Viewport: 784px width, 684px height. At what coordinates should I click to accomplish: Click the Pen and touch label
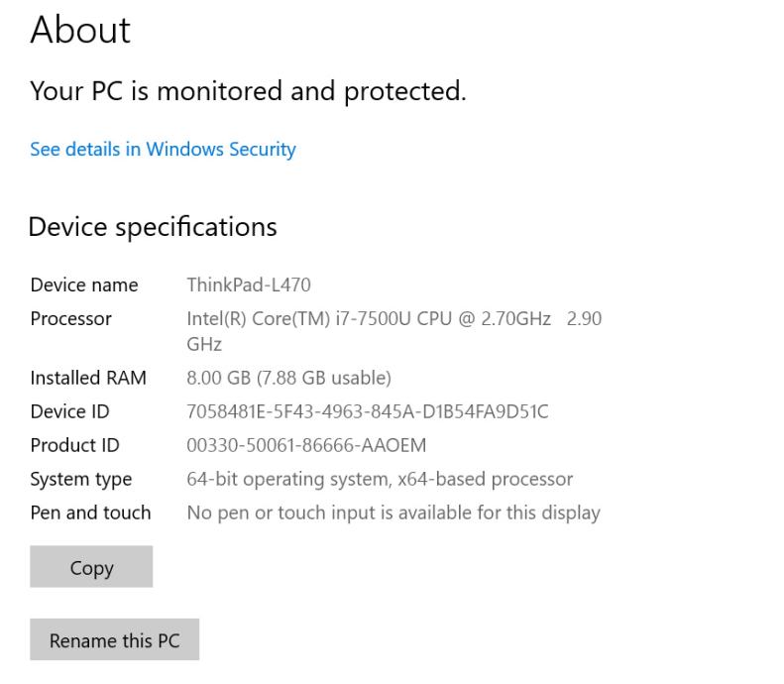[90, 513]
